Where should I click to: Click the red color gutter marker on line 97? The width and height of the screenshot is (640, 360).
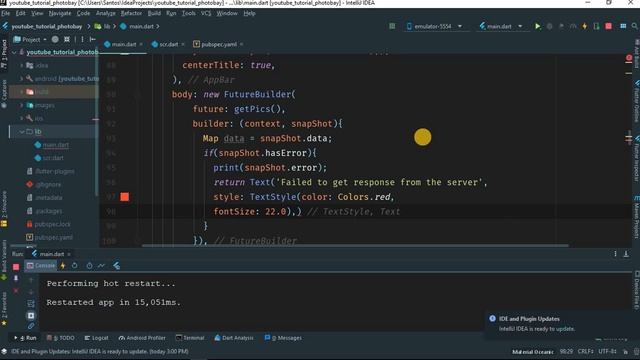(x=124, y=197)
